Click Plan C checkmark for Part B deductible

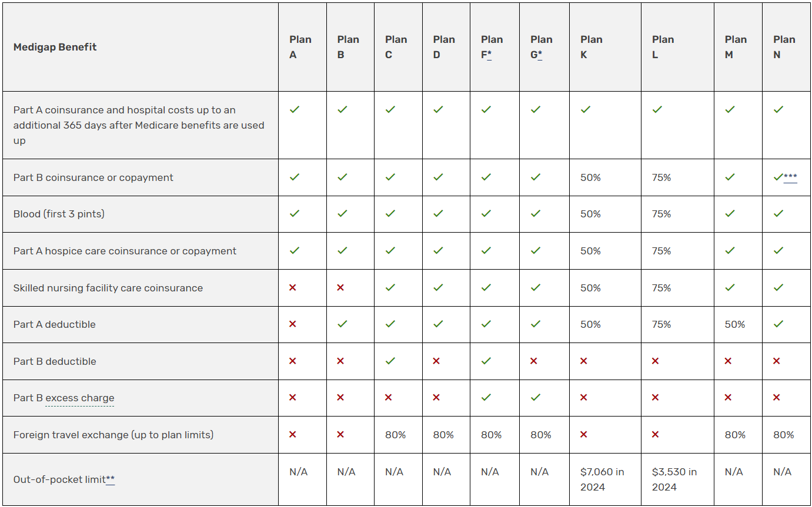390,361
